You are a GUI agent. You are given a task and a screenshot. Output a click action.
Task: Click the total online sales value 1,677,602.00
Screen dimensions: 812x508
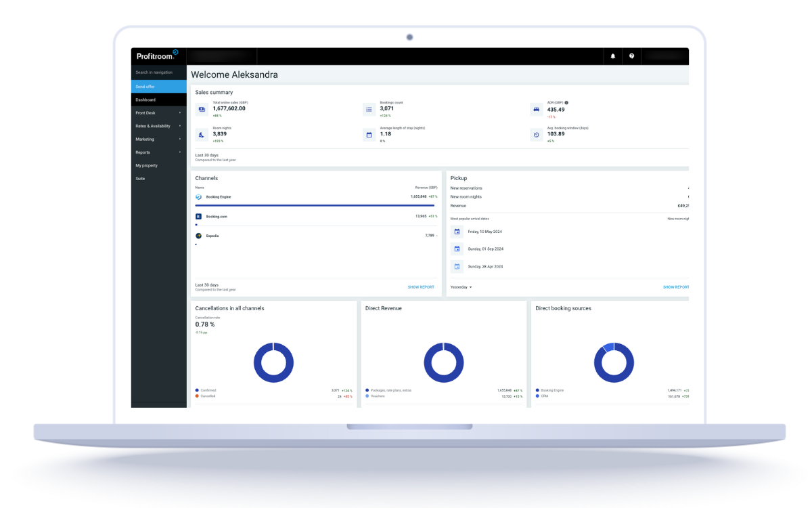(x=229, y=108)
